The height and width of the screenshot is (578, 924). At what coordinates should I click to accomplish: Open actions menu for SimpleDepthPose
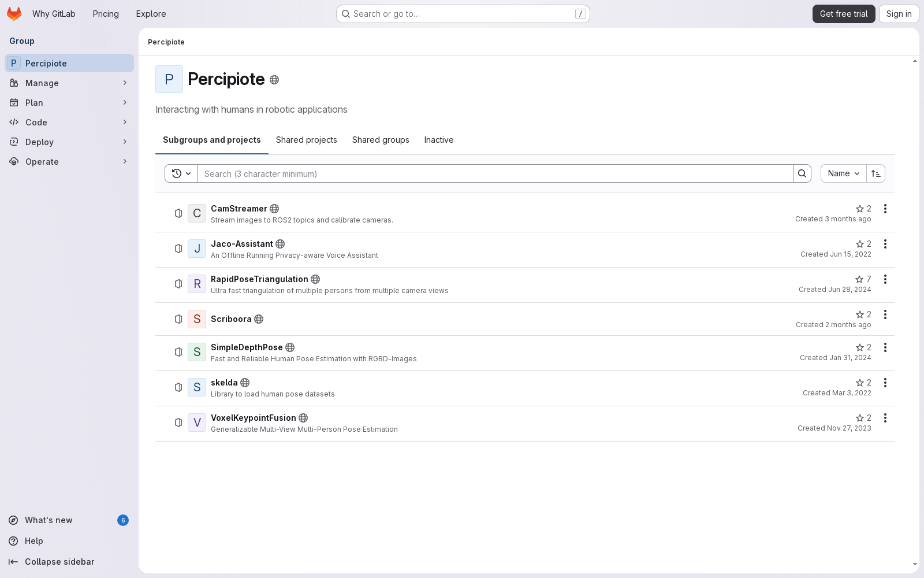pos(885,347)
